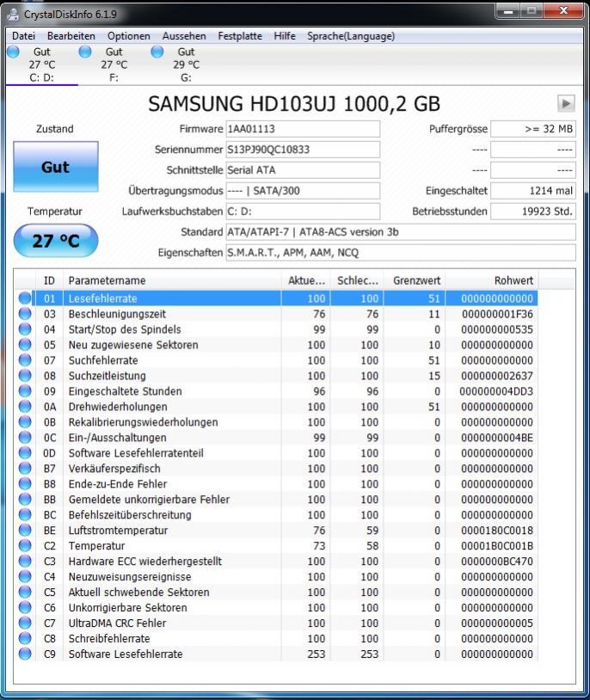
Task: Click the 27 °C temperature button
Action: point(55,241)
